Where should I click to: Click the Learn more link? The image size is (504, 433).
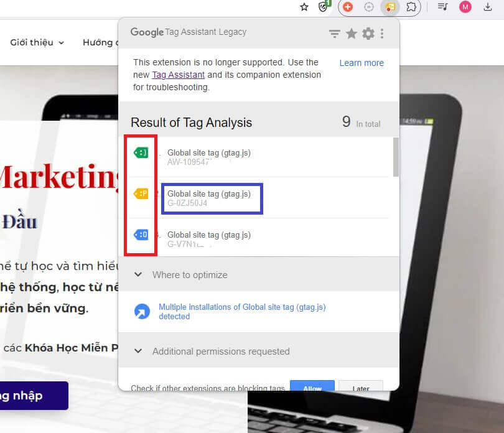pos(362,63)
